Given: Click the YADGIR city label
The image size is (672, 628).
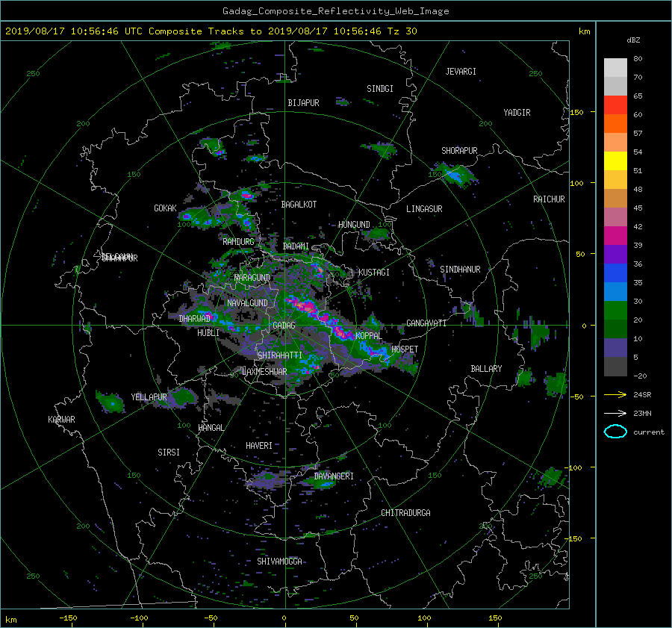Looking at the screenshot, I should 517,113.
